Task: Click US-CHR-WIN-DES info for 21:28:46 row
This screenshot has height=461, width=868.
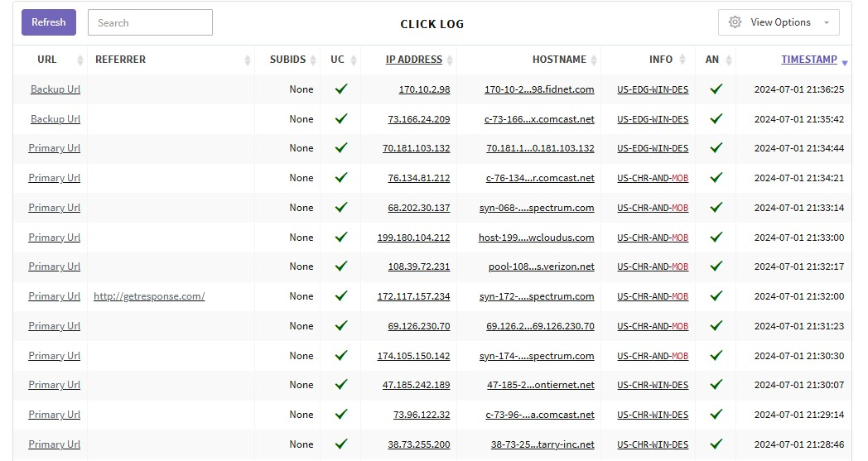Action: [x=653, y=444]
